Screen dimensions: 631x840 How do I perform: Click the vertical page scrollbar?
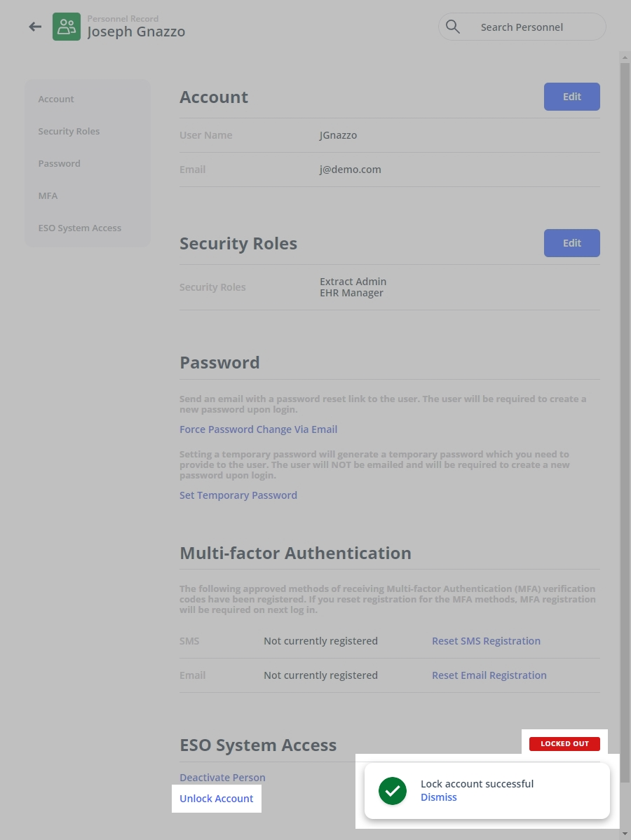625,420
